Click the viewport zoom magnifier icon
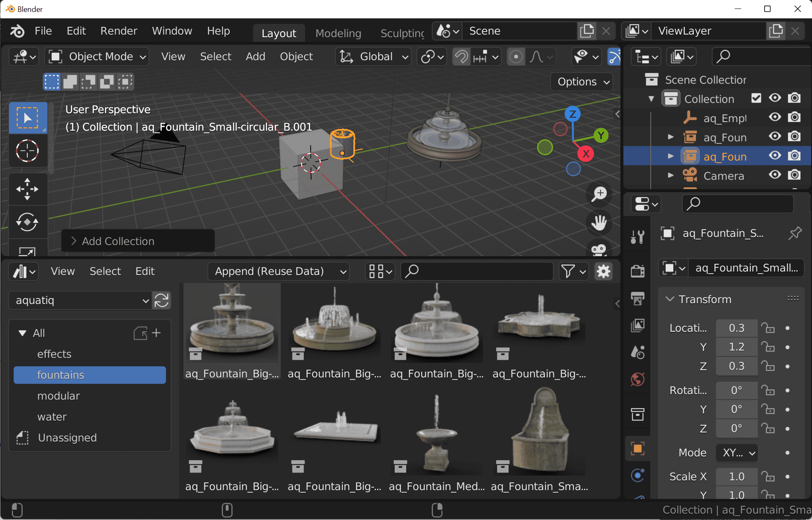The height and width of the screenshot is (520, 812). pos(599,194)
